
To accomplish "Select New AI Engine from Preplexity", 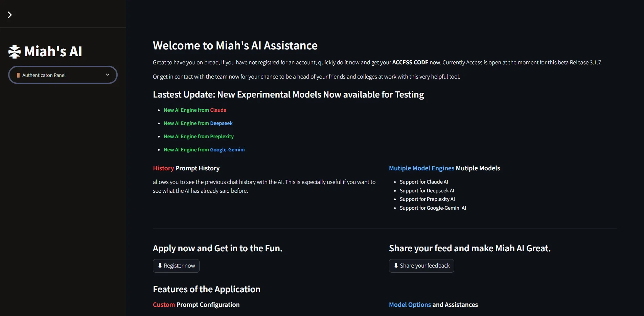I will pyautogui.click(x=199, y=136).
